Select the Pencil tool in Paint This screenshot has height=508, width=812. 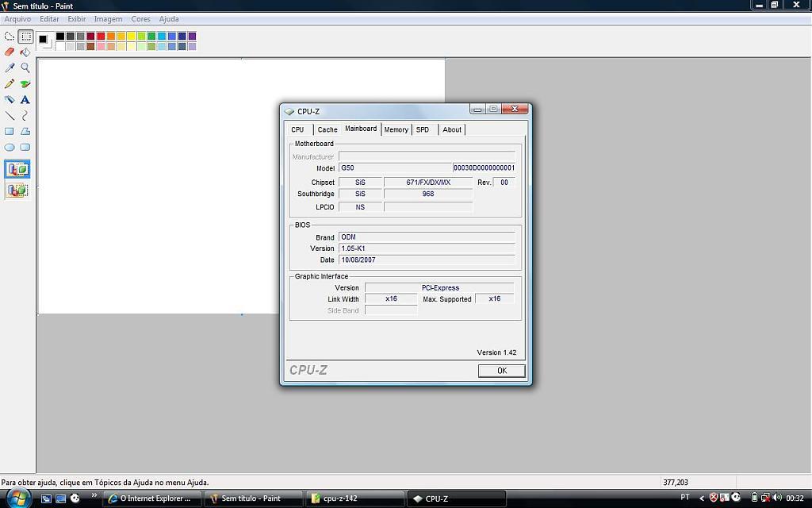coord(10,83)
